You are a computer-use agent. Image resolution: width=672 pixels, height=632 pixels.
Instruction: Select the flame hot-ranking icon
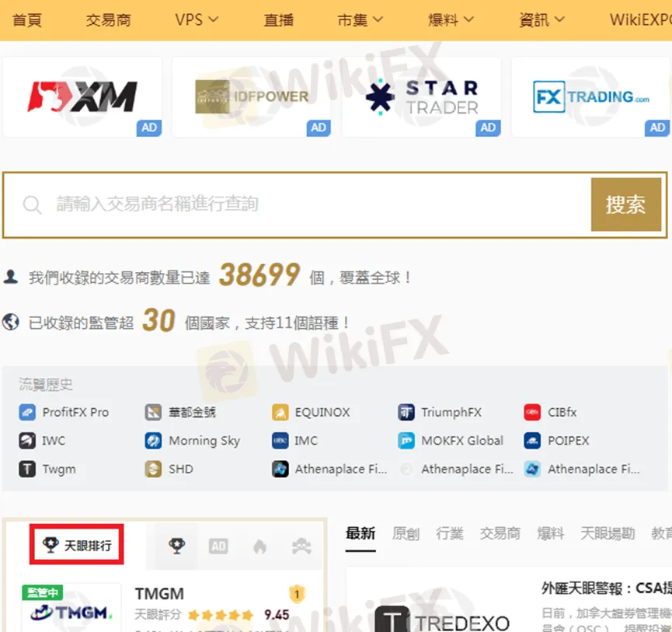tap(259, 546)
